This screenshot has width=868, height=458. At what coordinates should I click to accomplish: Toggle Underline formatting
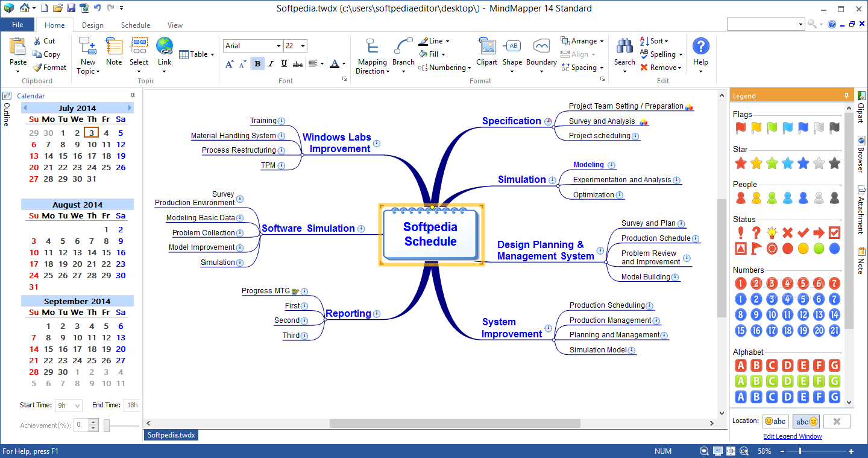point(284,63)
